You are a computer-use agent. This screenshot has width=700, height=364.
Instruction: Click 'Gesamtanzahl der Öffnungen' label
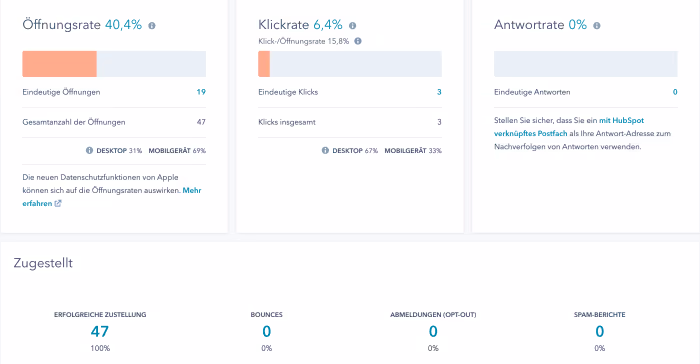tap(74, 122)
